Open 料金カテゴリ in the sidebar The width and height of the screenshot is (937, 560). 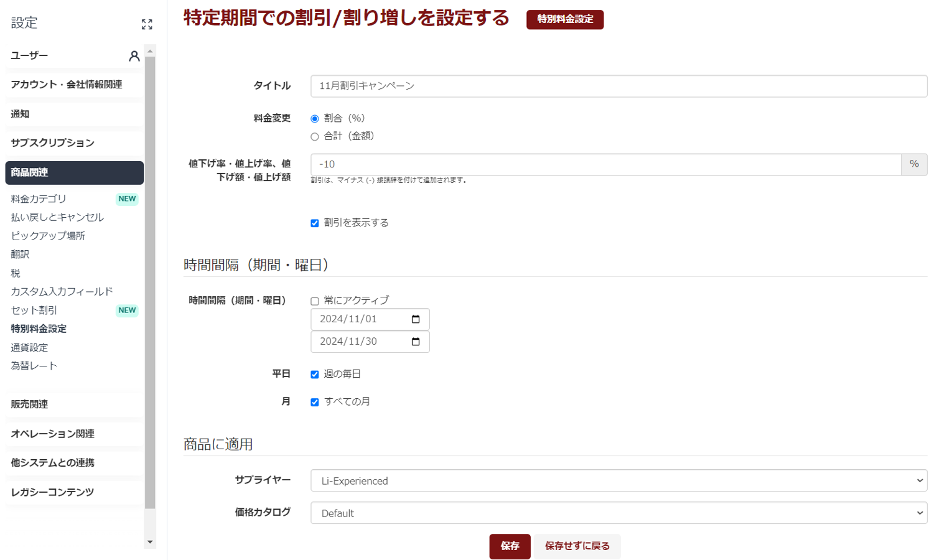(x=39, y=199)
